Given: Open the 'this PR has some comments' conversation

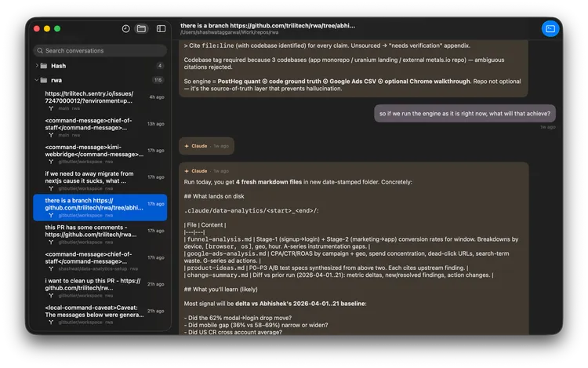Looking at the screenshot, I should pyautogui.click(x=100, y=234).
